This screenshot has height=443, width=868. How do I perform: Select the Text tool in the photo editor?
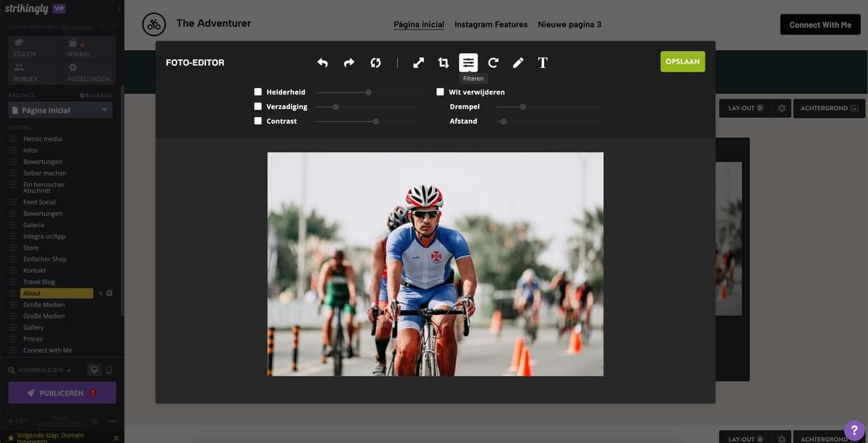point(542,62)
